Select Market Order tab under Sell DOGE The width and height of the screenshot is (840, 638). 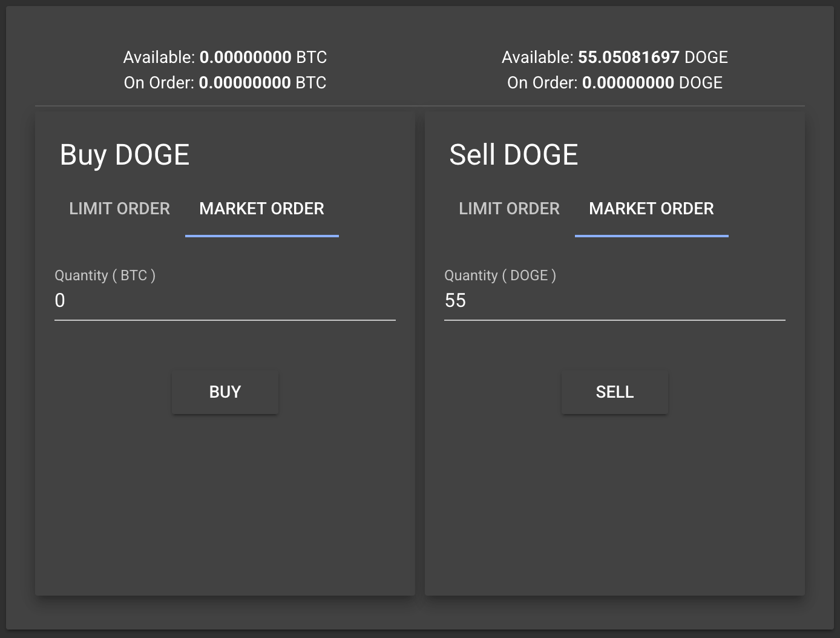(651, 209)
